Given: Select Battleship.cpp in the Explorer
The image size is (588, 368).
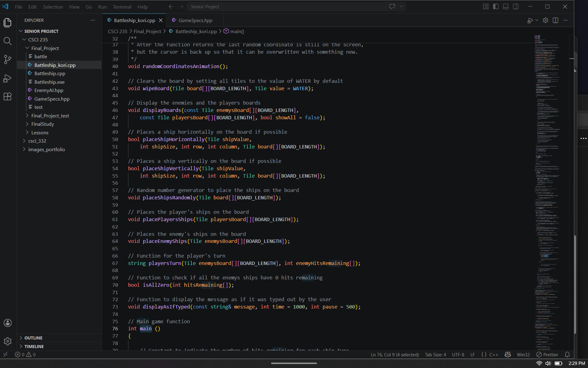Looking at the screenshot, I should 50,73.
